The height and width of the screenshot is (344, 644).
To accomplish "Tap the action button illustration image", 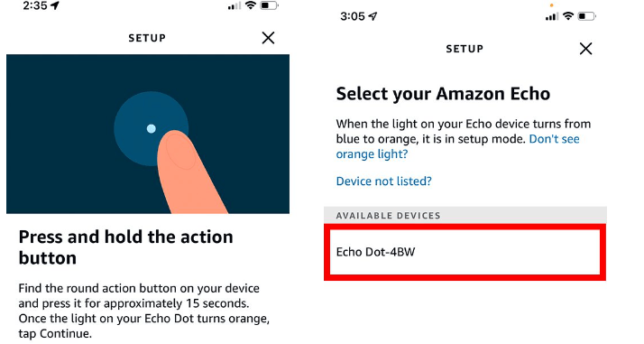I will (148, 134).
